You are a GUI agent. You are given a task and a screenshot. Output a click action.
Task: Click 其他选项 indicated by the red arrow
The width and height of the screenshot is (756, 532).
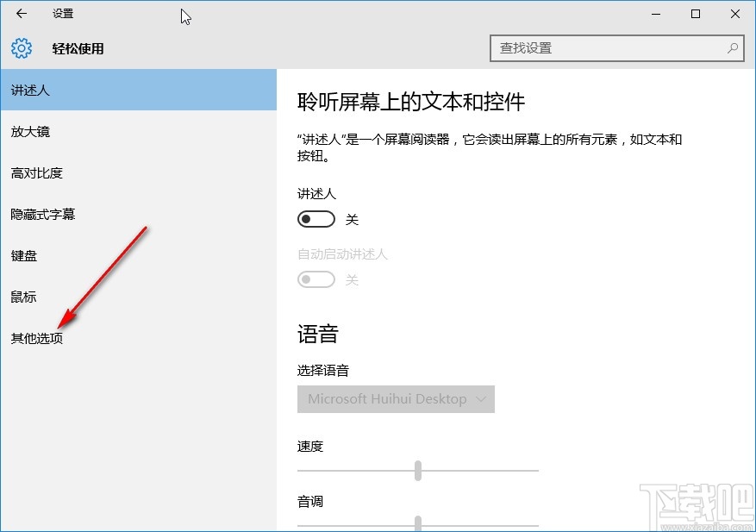(x=35, y=338)
